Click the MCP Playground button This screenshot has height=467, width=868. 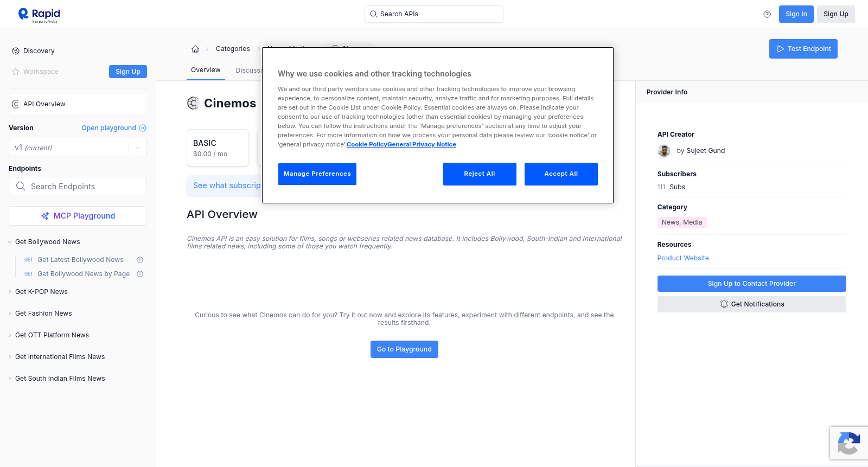pos(78,216)
